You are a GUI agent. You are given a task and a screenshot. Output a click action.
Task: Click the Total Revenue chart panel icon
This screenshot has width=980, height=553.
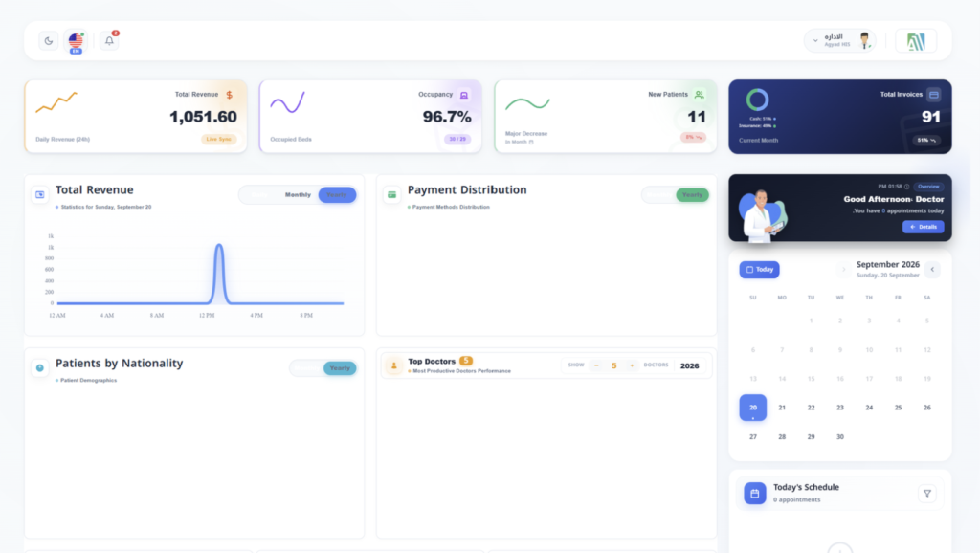pos(40,194)
